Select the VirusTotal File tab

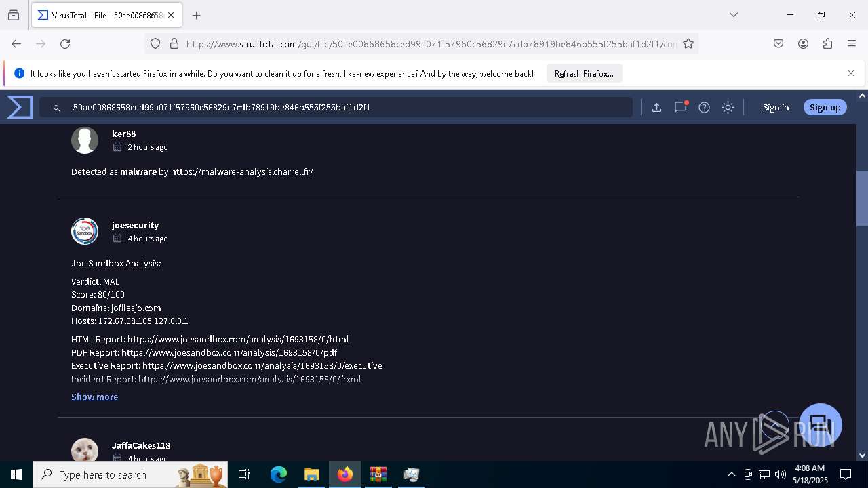106,15
